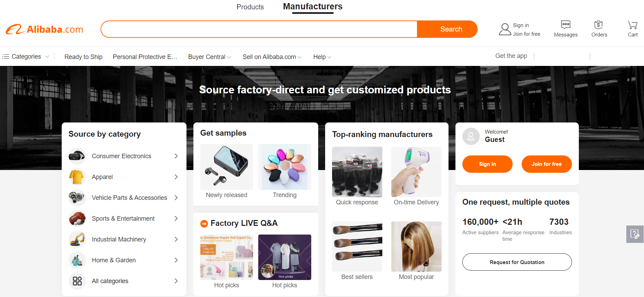Click the user profile sign-in icon
The image size is (644, 297).
(505, 29)
